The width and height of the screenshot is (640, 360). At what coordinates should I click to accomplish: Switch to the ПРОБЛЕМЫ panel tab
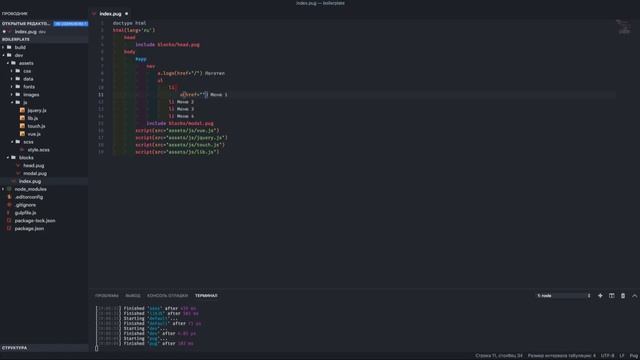point(107,296)
